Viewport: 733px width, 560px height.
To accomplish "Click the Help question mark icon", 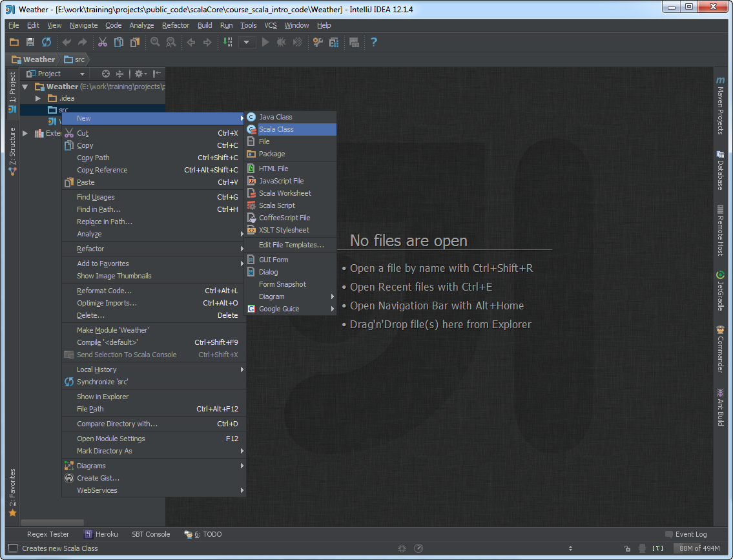I will [373, 42].
